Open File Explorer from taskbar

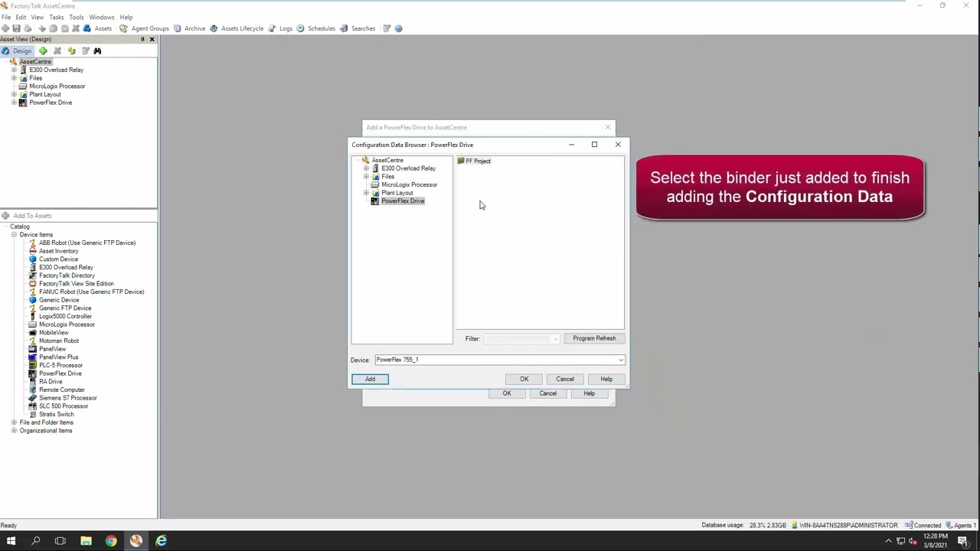click(x=86, y=541)
